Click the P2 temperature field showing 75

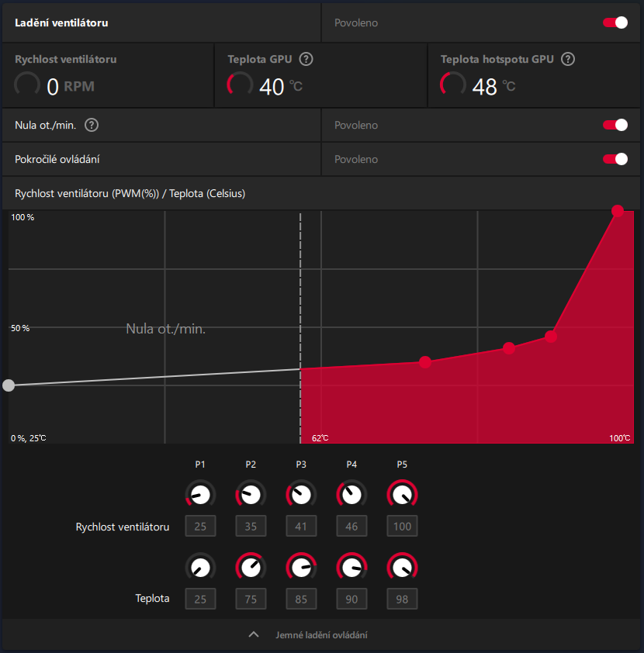[x=251, y=599]
